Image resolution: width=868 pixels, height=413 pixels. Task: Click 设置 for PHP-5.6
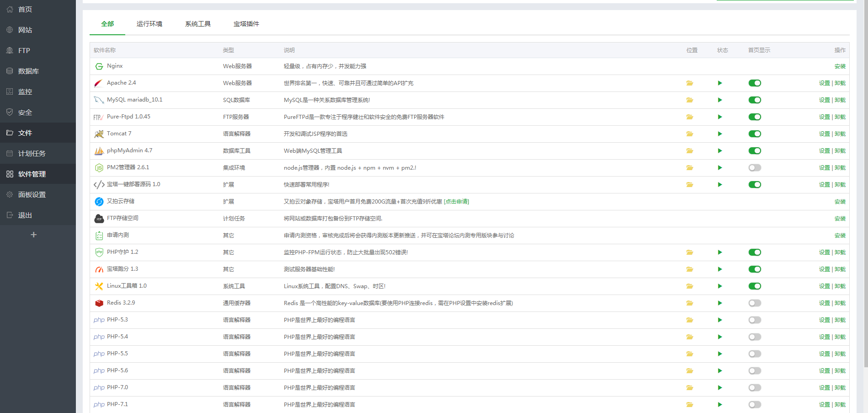(825, 371)
